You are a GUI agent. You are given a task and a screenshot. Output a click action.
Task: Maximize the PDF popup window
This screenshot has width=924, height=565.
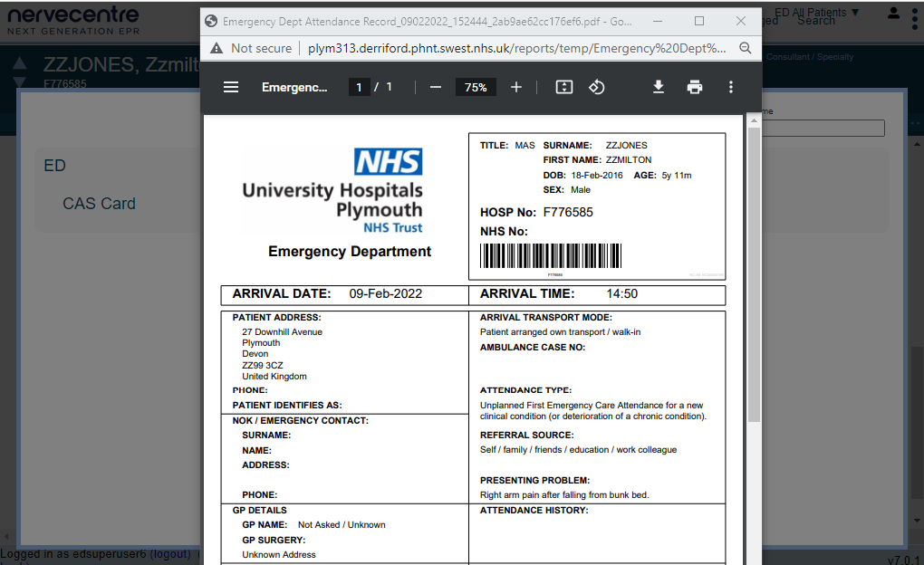[x=699, y=21]
